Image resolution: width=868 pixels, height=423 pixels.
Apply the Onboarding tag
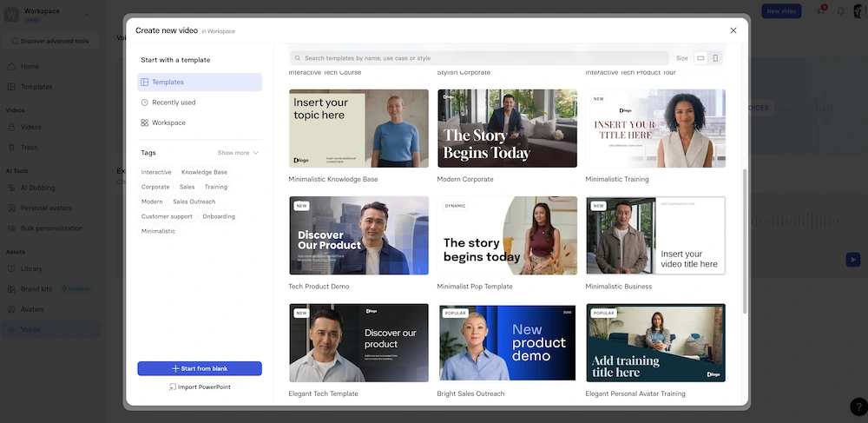pyautogui.click(x=219, y=216)
